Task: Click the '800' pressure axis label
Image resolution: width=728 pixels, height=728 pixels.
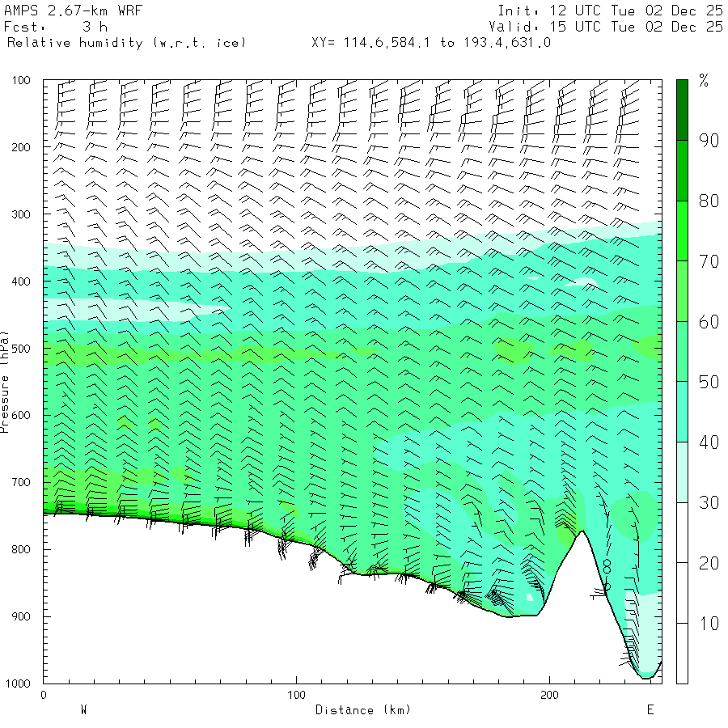Action: (21, 550)
